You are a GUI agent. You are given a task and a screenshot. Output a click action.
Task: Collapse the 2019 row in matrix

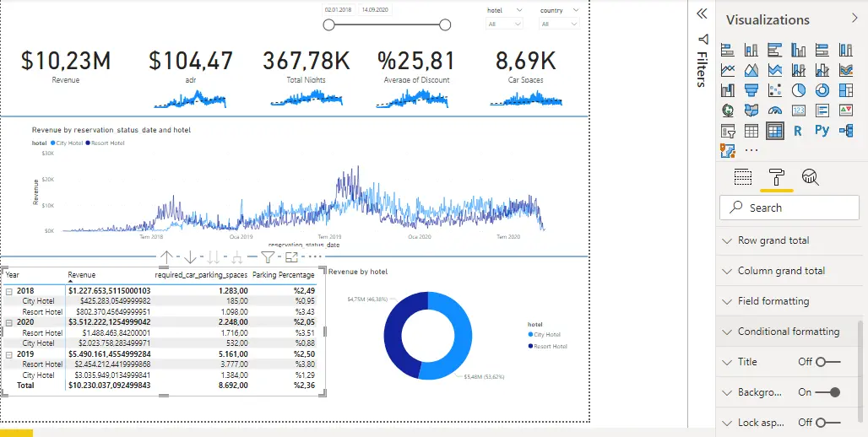[x=8, y=354]
